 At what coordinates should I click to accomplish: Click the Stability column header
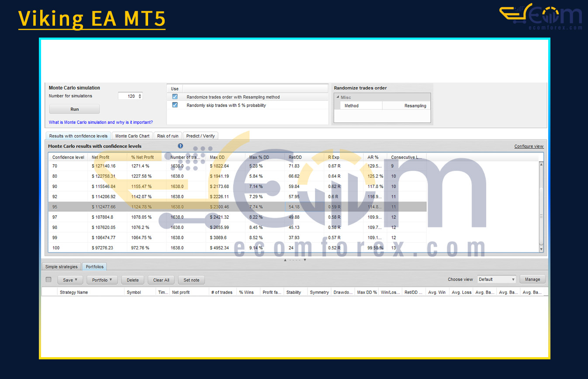pos(295,292)
